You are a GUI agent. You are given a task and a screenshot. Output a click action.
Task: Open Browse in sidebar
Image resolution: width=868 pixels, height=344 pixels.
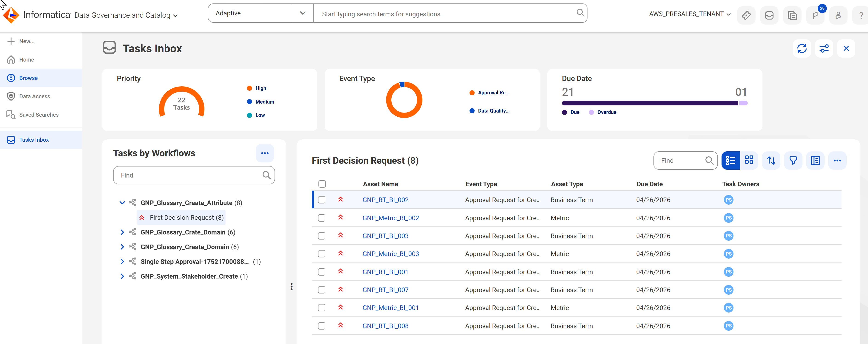(x=41, y=78)
